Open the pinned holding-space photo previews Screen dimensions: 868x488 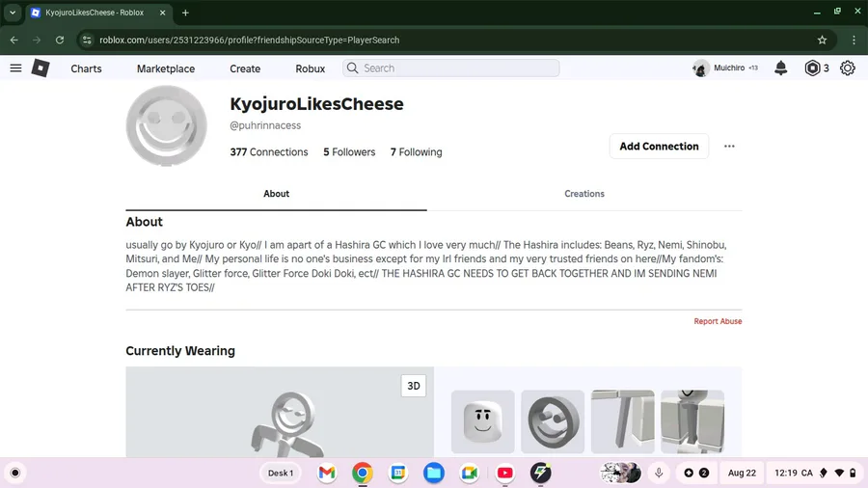tap(620, 473)
